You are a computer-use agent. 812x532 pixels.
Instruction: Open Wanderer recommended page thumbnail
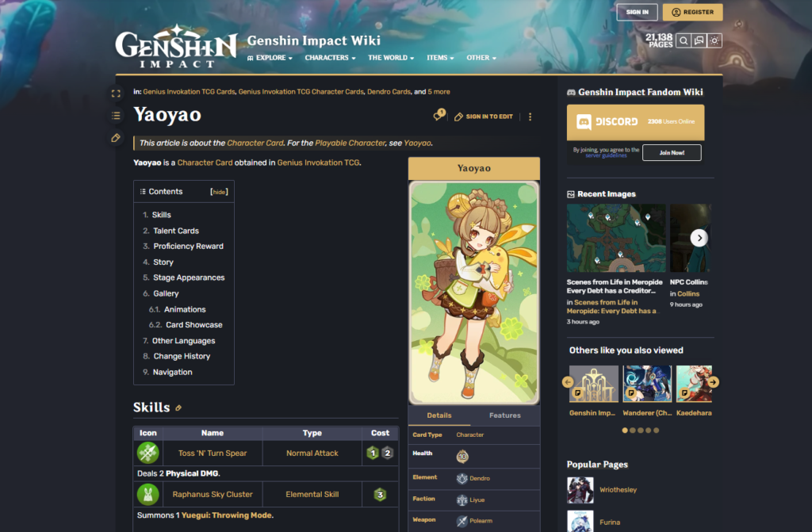[647, 384]
